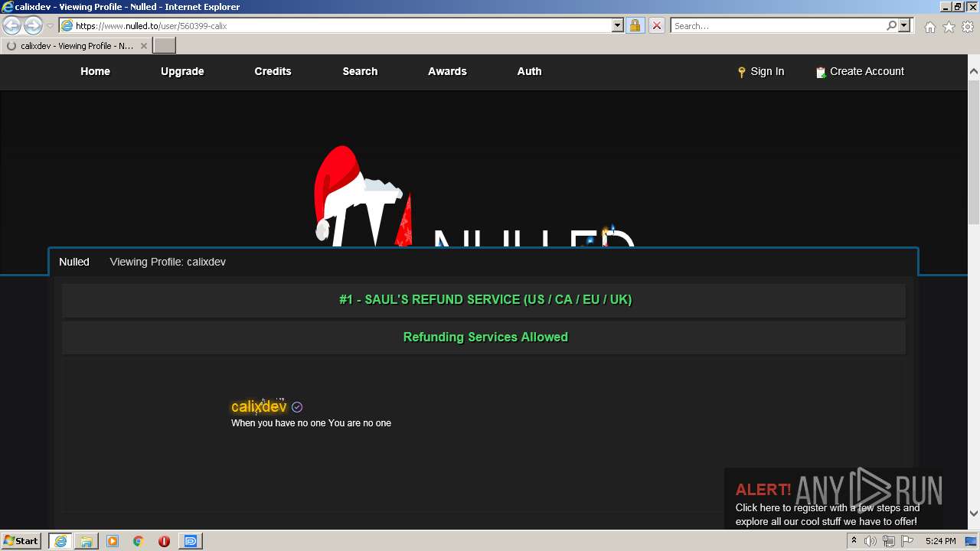Go to the Home nav item
The width and height of the screenshot is (980, 551).
point(95,71)
